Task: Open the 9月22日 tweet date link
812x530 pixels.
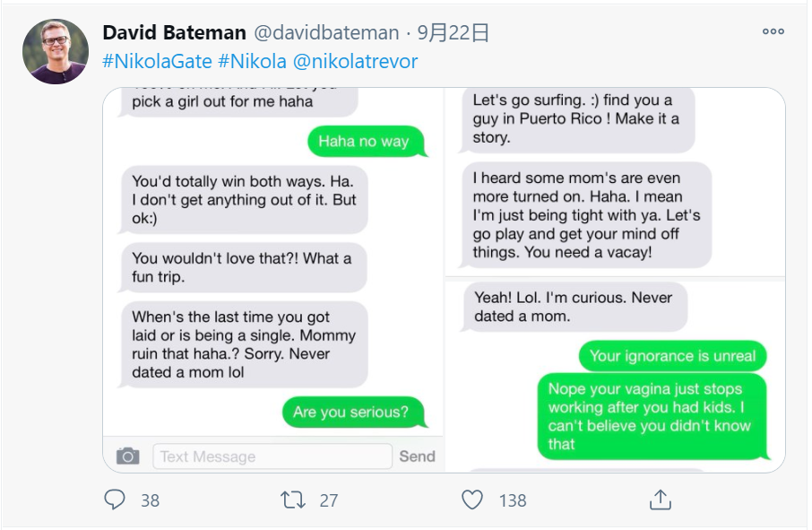Action: click(454, 33)
